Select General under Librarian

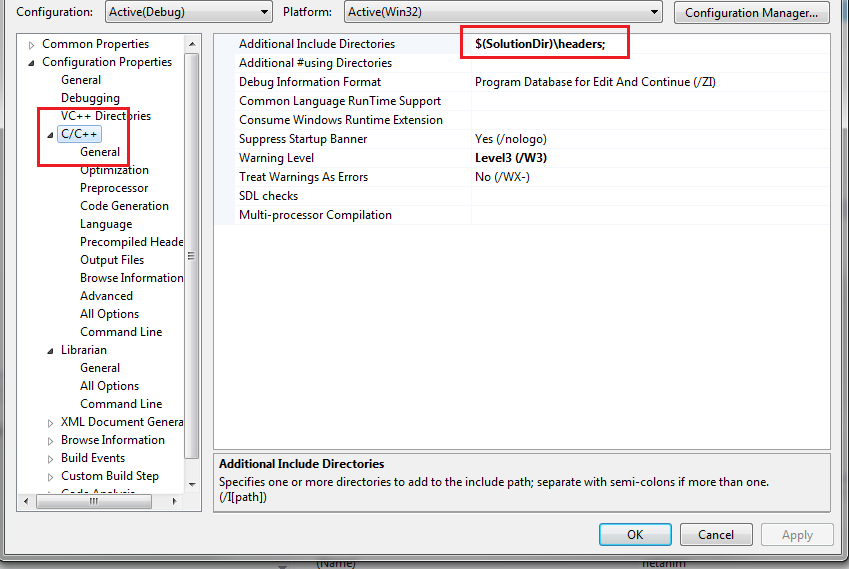click(x=100, y=368)
